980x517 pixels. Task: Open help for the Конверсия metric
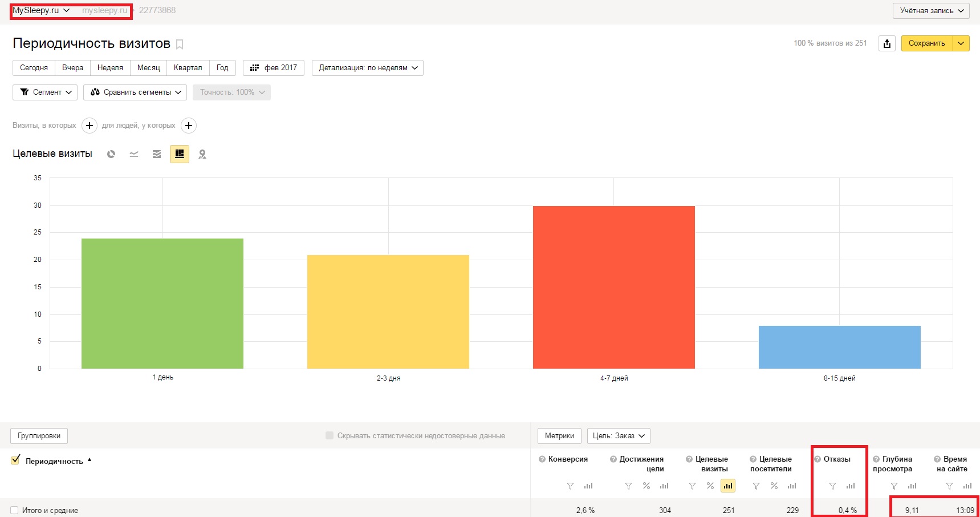coord(542,459)
